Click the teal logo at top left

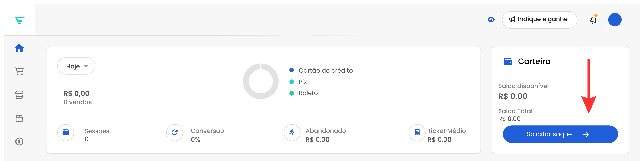20,20
